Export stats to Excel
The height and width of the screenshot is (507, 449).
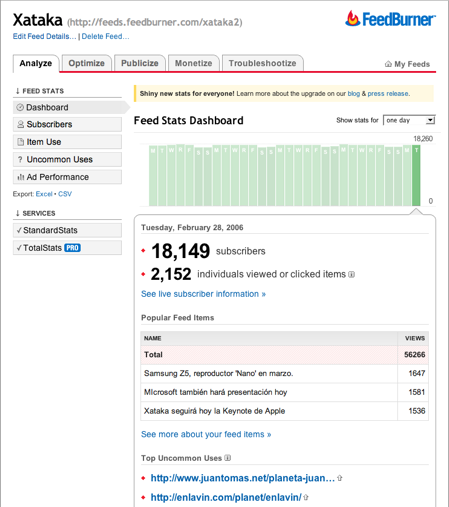pos(44,194)
